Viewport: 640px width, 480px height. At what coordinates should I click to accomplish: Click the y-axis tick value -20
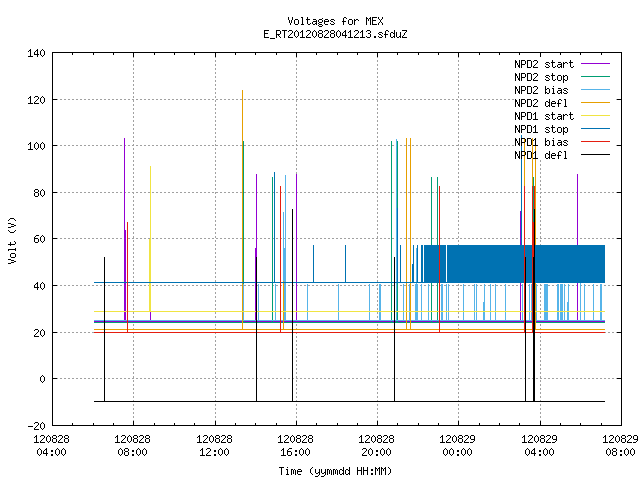point(36,426)
